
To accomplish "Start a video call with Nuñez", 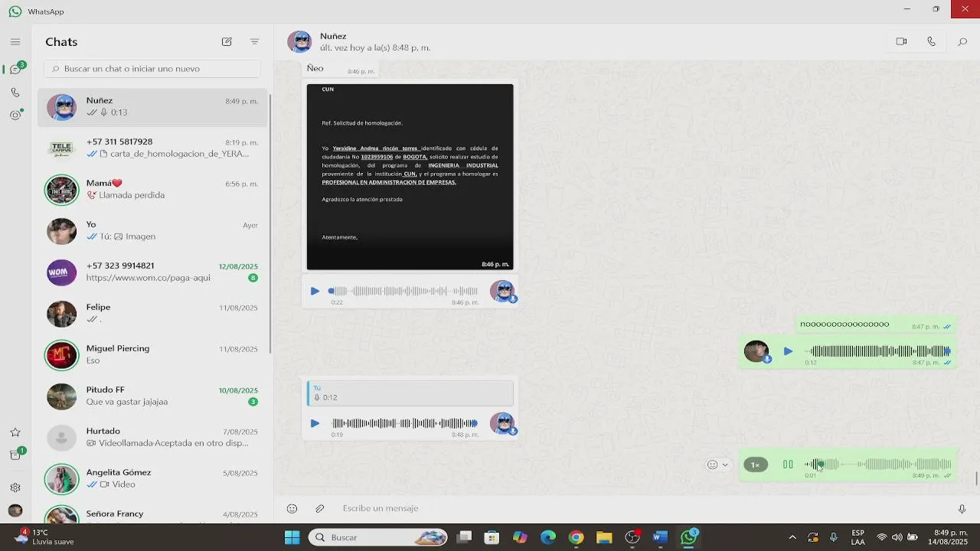I will coord(901,41).
